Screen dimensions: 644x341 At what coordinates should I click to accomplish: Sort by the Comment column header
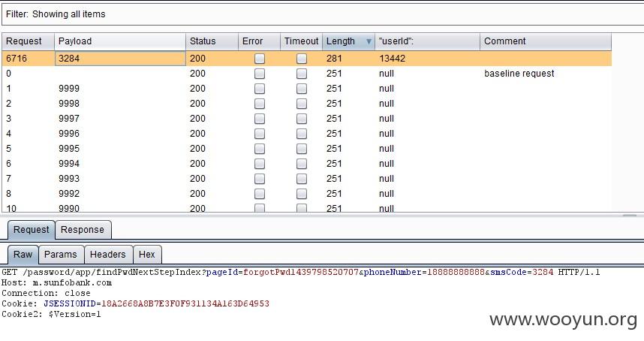pos(546,41)
